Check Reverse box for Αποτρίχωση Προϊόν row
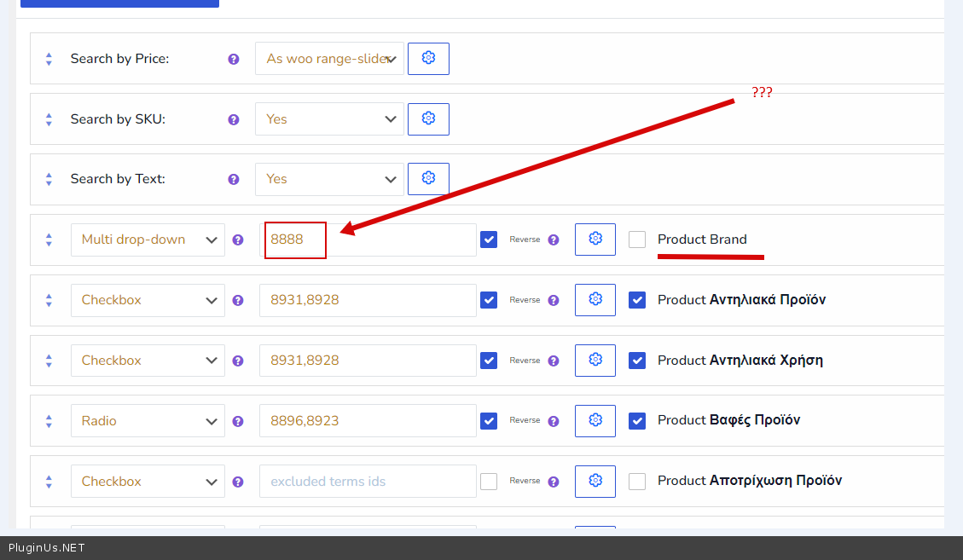This screenshot has width=963, height=560. coord(489,482)
